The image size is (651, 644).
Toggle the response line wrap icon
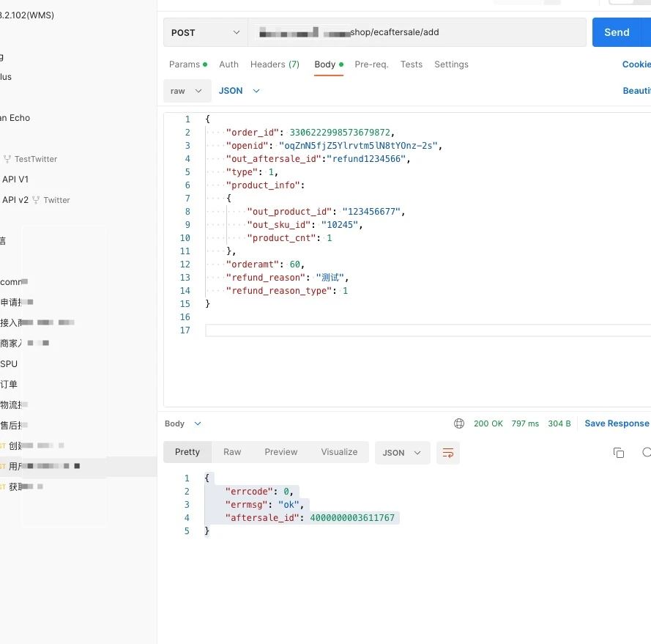(448, 453)
